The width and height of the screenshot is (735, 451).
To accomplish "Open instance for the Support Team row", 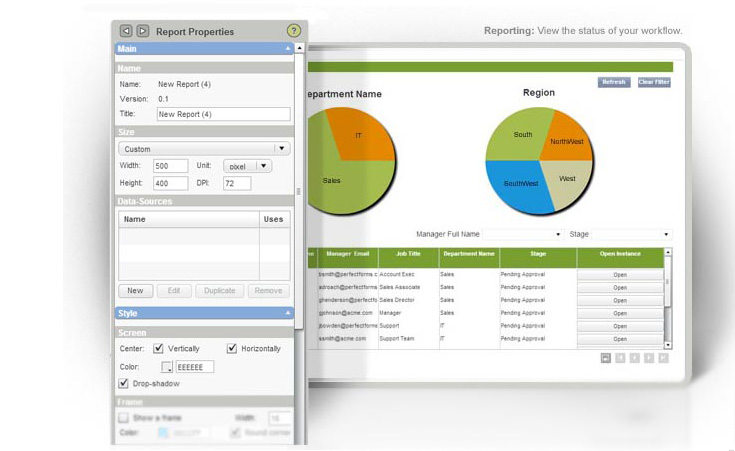I will point(620,339).
